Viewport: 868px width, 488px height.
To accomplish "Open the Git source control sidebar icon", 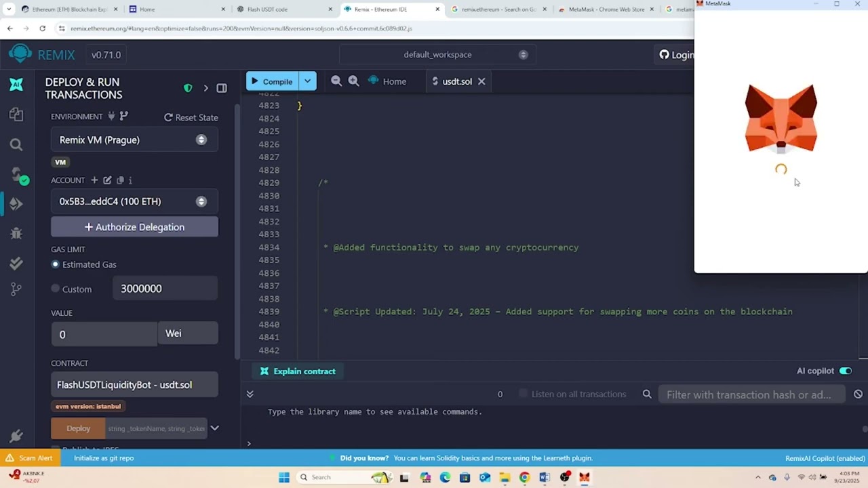I will (16, 289).
